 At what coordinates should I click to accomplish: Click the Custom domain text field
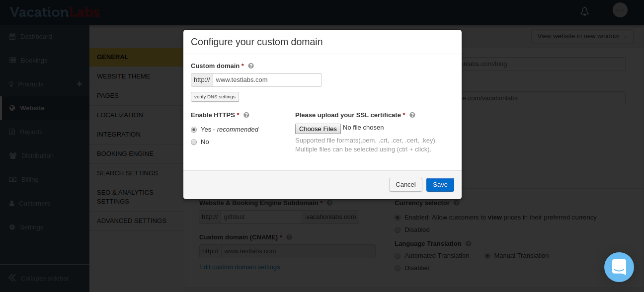(x=267, y=80)
